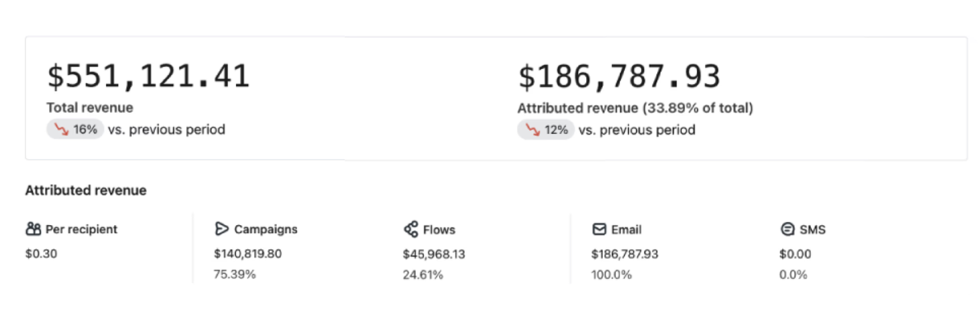
Task: Click the Email 100.0% share value
Action: [x=611, y=275]
